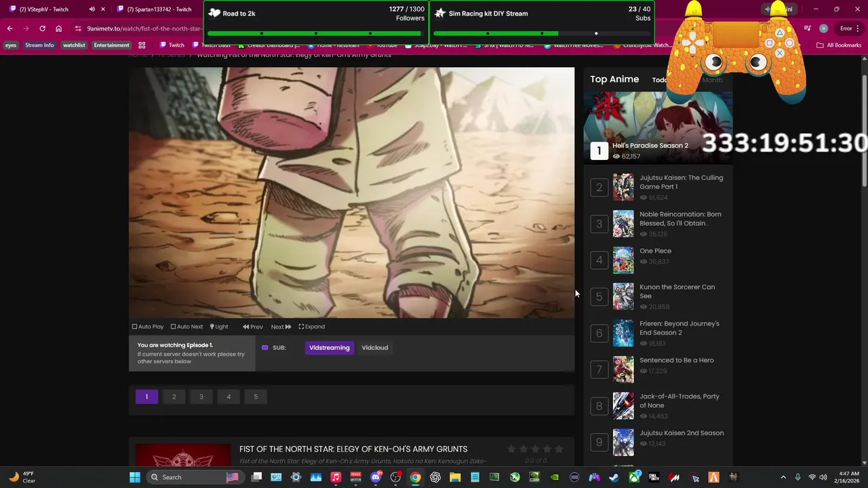This screenshot has width=868, height=488.
Task: Open Jack-of-All-Trades, Party of None
Action: click(x=679, y=401)
